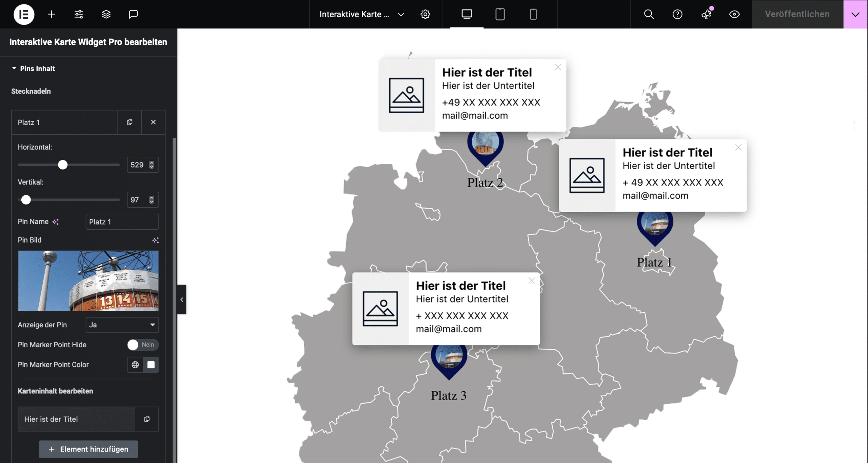Open the structure layers icon

pyautogui.click(x=106, y=14)
